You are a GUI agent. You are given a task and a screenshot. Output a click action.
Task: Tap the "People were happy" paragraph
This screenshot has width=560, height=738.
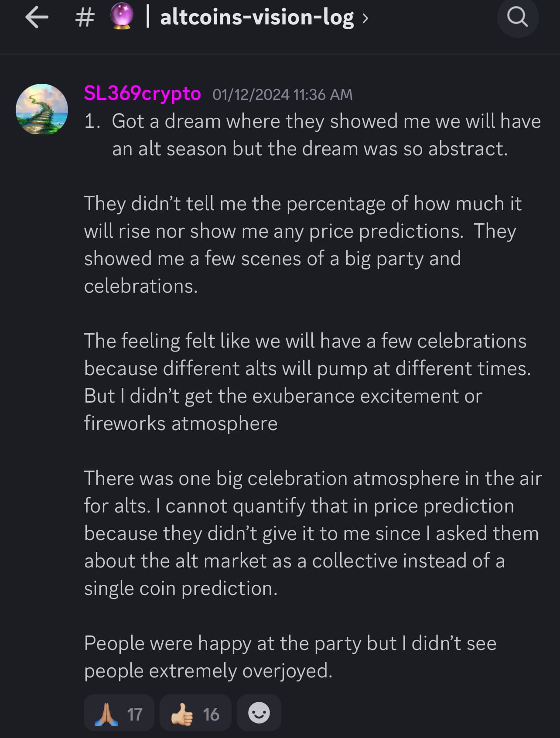coord(290,656)
